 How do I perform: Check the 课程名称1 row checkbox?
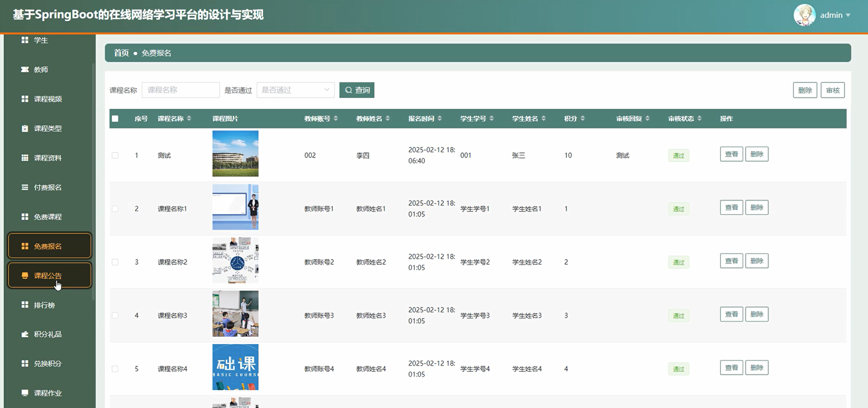[x=115, y=209]
